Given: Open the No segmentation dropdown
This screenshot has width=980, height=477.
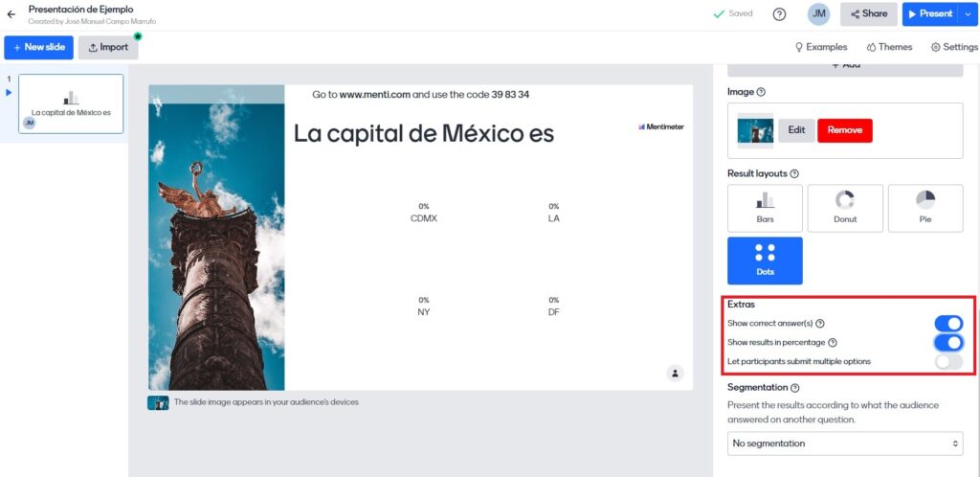Looking at the screenshot, I should [x=845, y=443].
